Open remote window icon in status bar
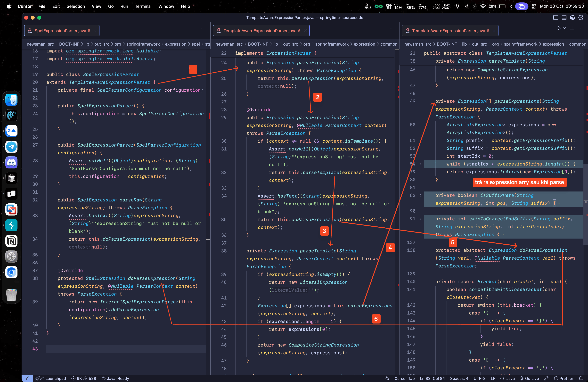 click(27, 378)
